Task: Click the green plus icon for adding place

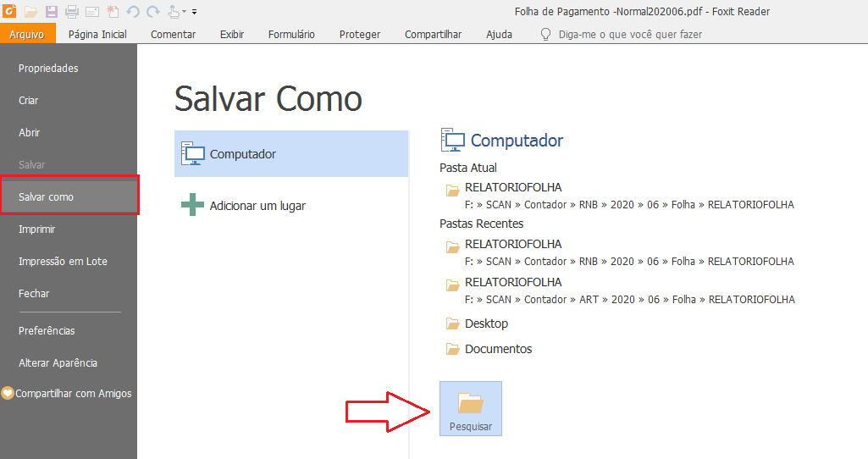Action: [x=192, y=204]
